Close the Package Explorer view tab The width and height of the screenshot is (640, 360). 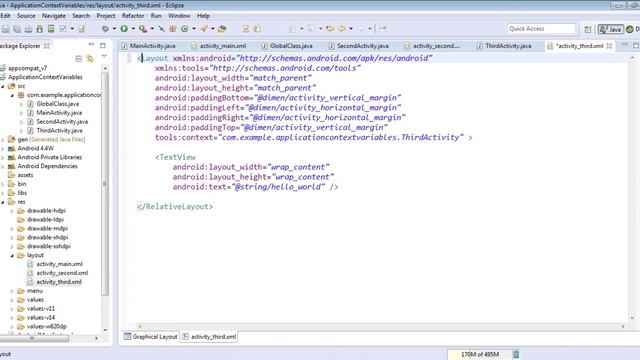[x=47, y=46]
